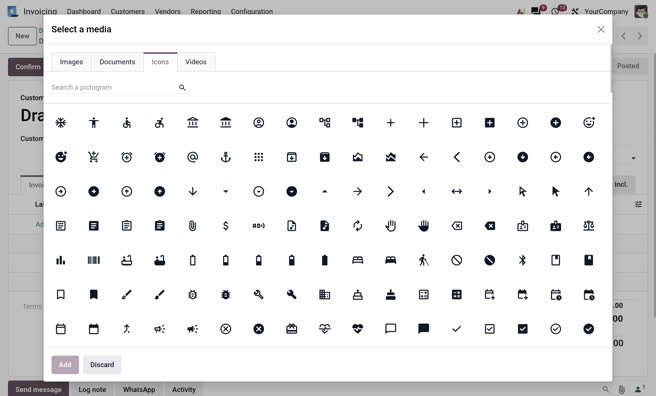Pick the autorenew circular arrows icon
The height and width of the screenshot is (396, 656).
tap(357, 226)
